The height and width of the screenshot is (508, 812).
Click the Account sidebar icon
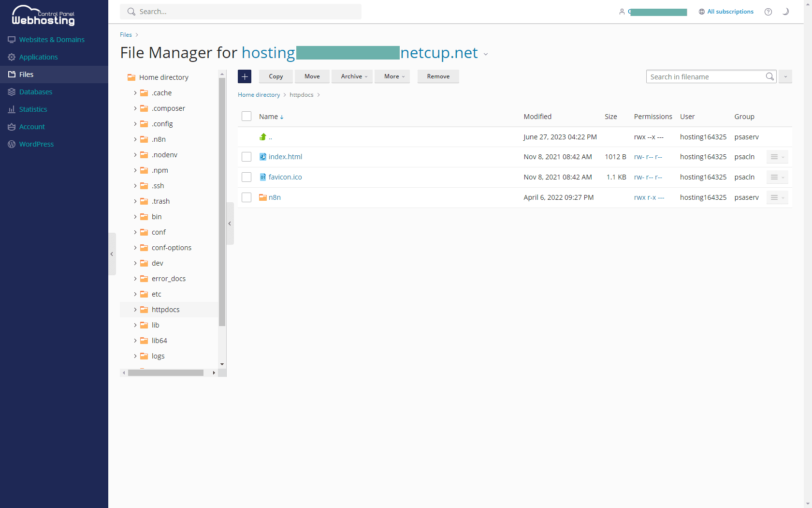(12, 126)
